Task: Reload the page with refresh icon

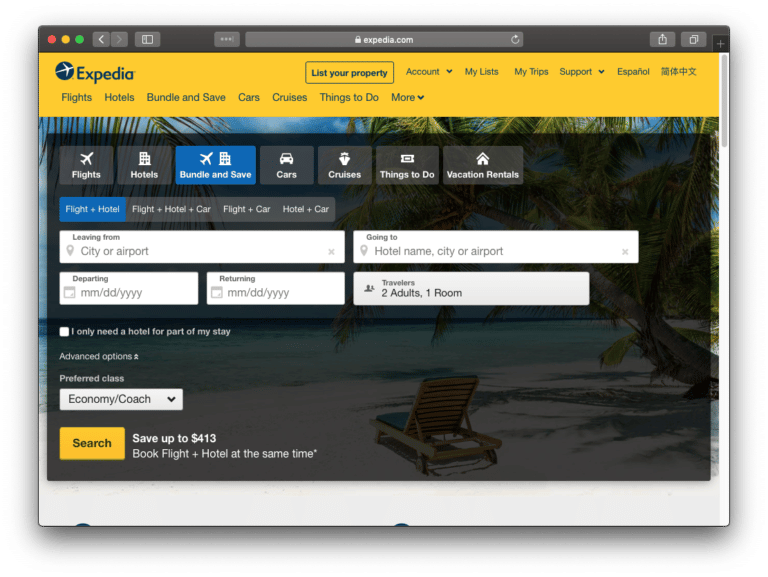Action: [x=515, y=39]
